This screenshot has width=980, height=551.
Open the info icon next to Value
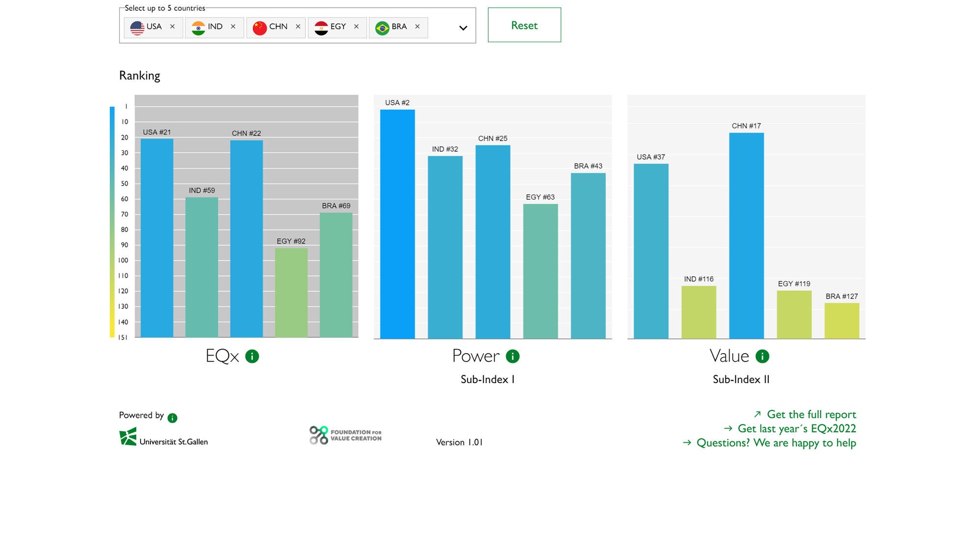point(762,356)
